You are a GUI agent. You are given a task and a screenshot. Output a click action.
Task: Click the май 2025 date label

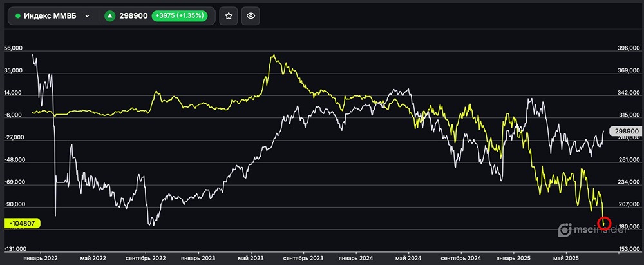coord(566,258)
